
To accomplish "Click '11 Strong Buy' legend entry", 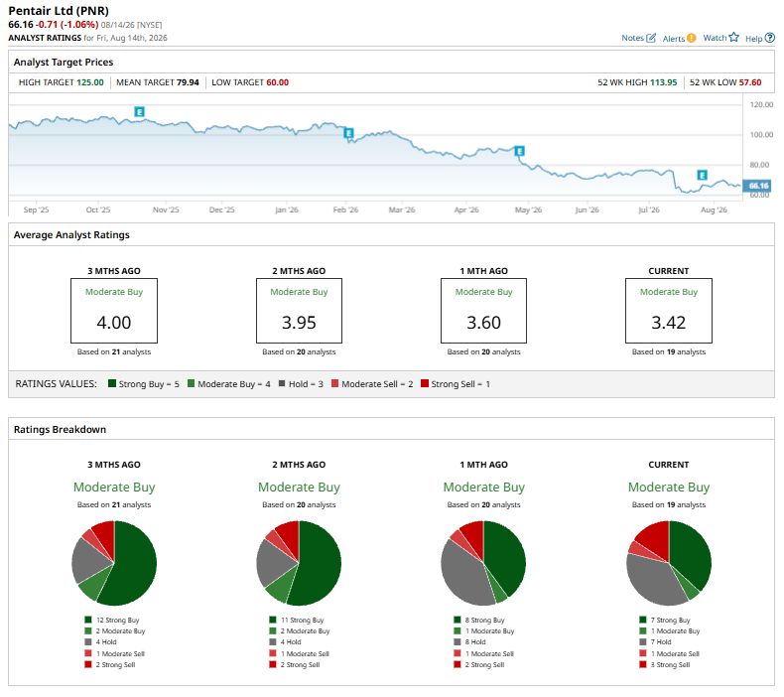I will [x=297, y=620].
